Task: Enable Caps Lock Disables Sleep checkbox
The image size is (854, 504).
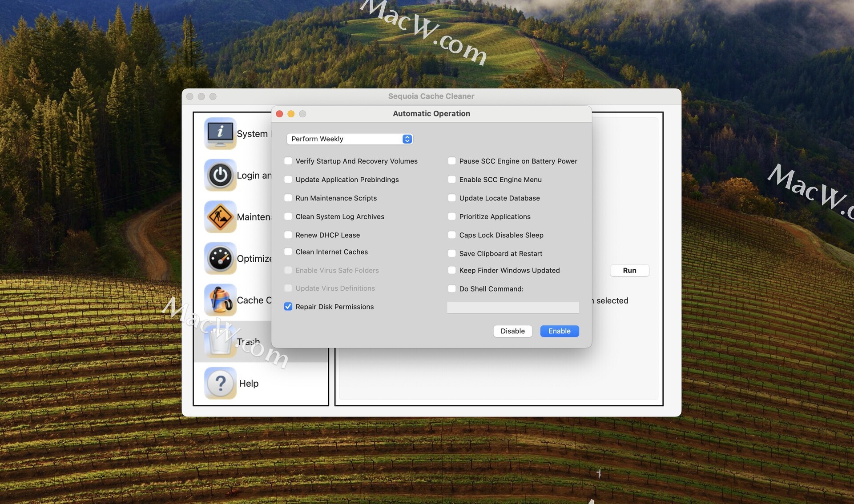Action: click(x=452, y=235)
